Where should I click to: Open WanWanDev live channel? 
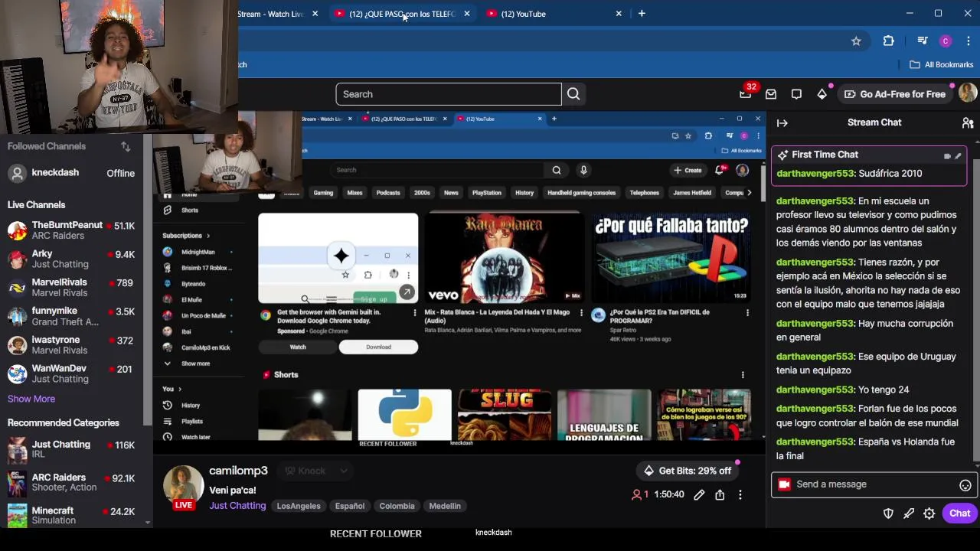(71, 373)
